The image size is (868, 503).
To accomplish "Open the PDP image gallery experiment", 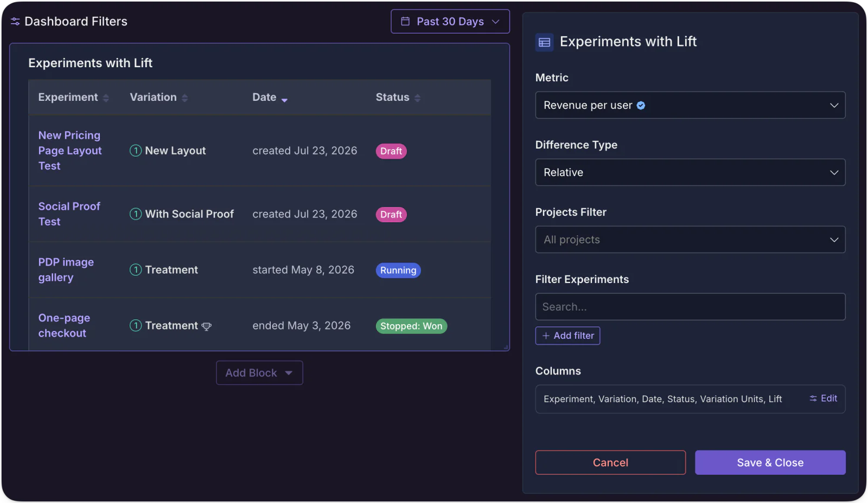I will [x=66, y=270].
